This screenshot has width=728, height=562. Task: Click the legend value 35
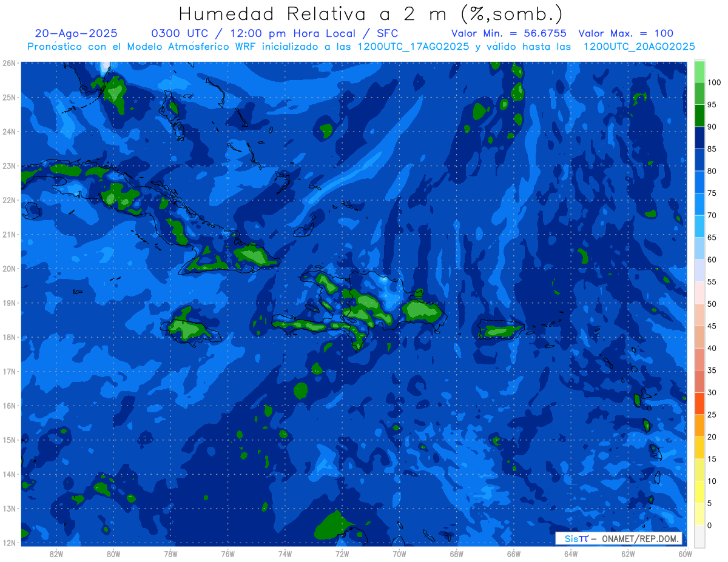pyautogui.click(x=712, y=370)
